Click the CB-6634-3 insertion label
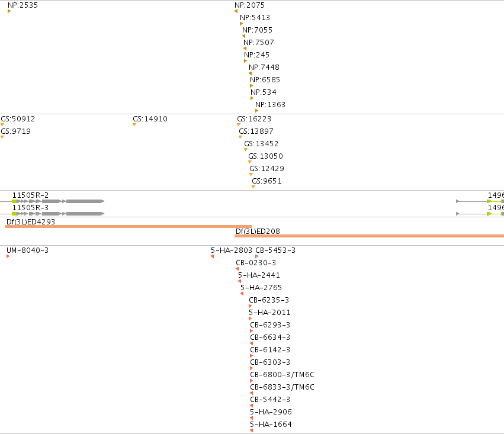 270,337
